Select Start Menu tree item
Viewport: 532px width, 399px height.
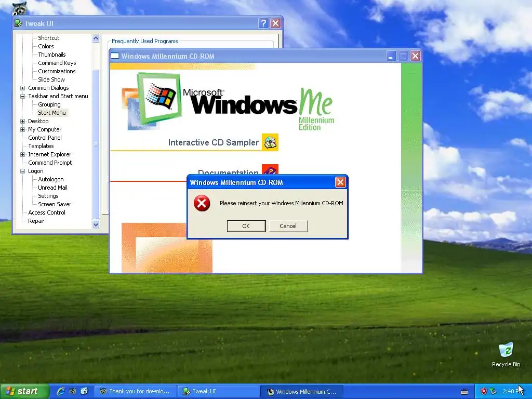[x=52, y=113]
